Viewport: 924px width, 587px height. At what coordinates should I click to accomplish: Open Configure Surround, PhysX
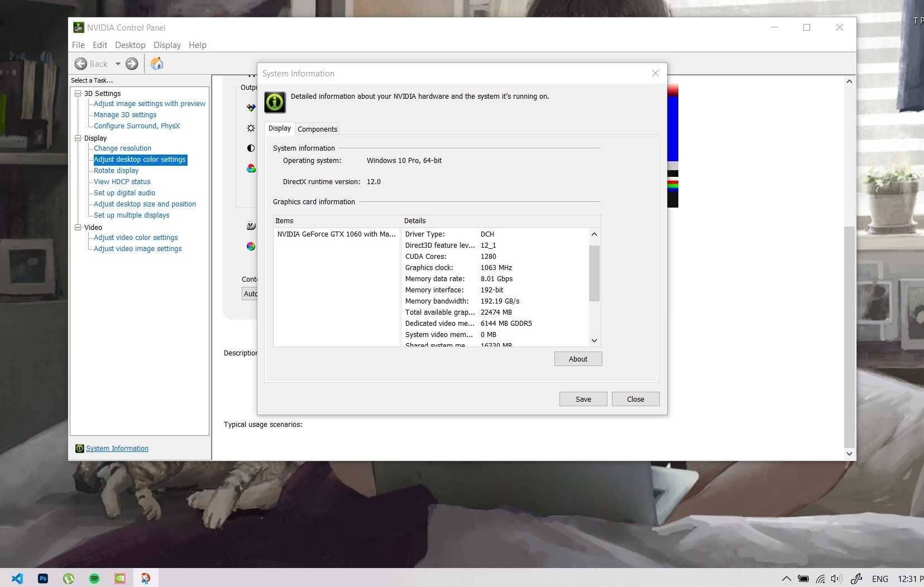tap(137, 126)
